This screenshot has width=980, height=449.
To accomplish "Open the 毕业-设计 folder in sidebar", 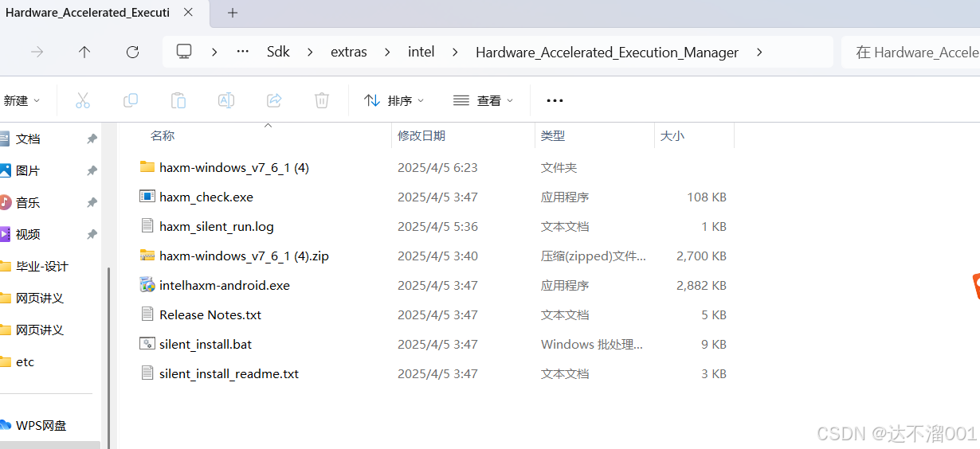I will click(42, 266).
